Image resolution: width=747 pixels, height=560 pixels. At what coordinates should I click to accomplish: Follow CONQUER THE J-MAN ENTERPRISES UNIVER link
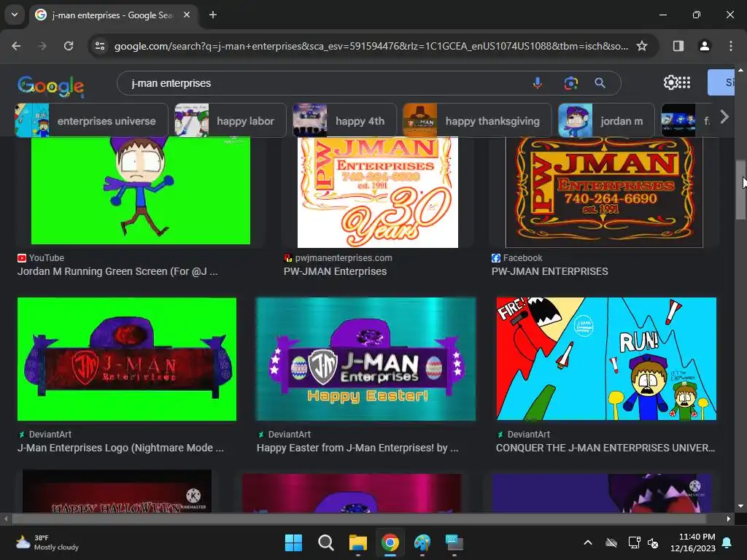(605, 448)
